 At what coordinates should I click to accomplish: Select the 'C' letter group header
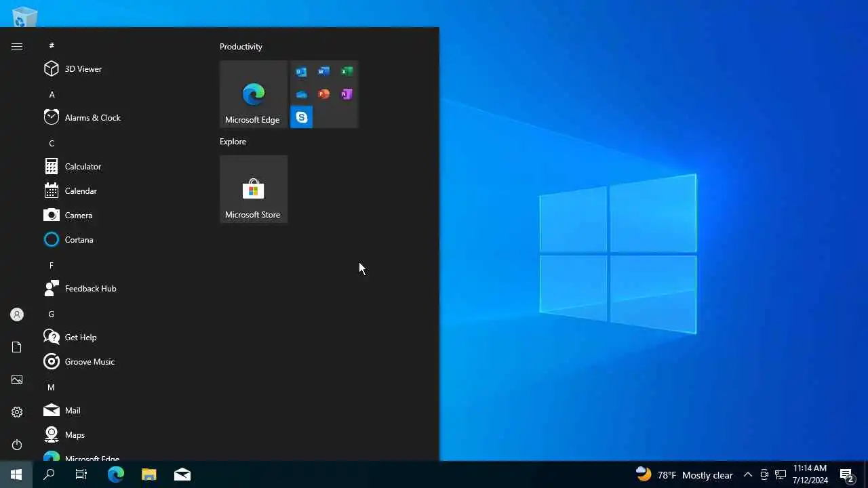52,143
